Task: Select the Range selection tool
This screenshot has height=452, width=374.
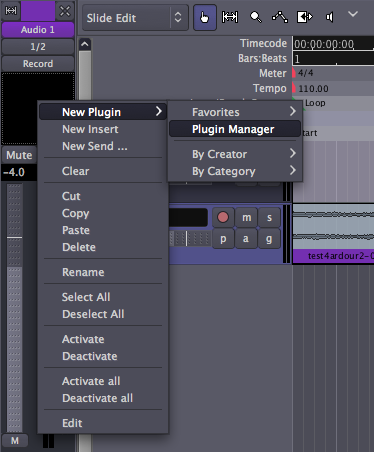Action: [230, 17]
